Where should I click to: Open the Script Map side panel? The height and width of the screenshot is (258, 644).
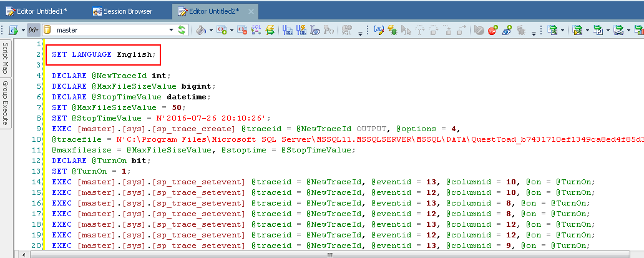coord(6,58)
